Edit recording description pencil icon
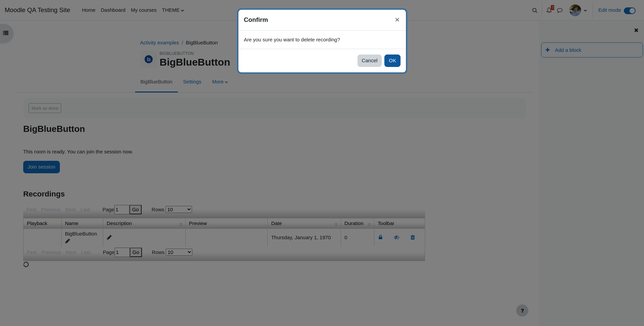The width and height of the screenshot is (644, 326). (109, 238)
